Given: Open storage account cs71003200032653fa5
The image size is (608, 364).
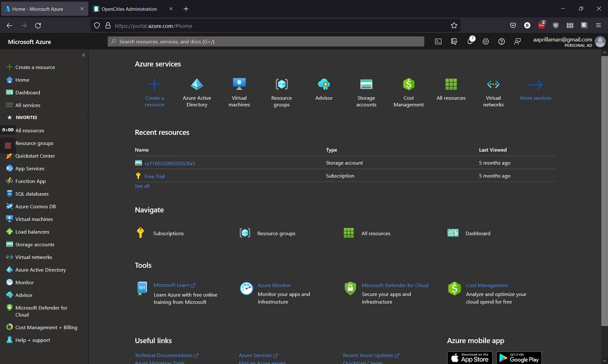Looking at the screenshot, I should click(170, 163).
